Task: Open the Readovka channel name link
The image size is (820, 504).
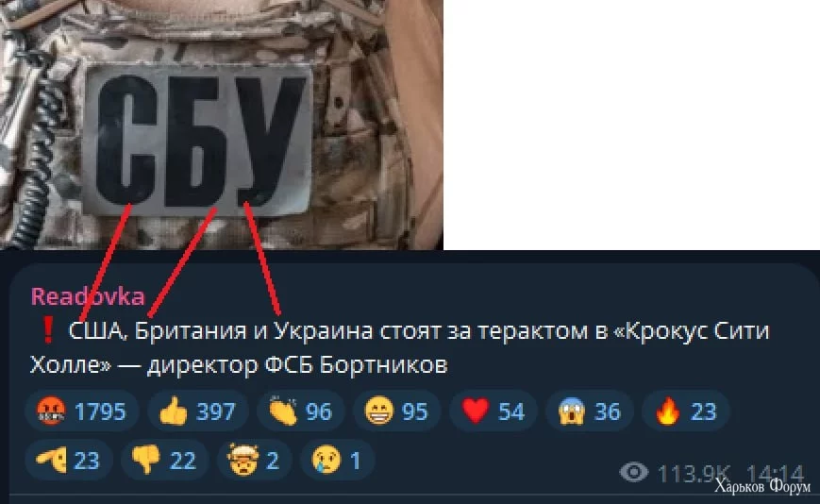Action: click(x=88, y=296)
